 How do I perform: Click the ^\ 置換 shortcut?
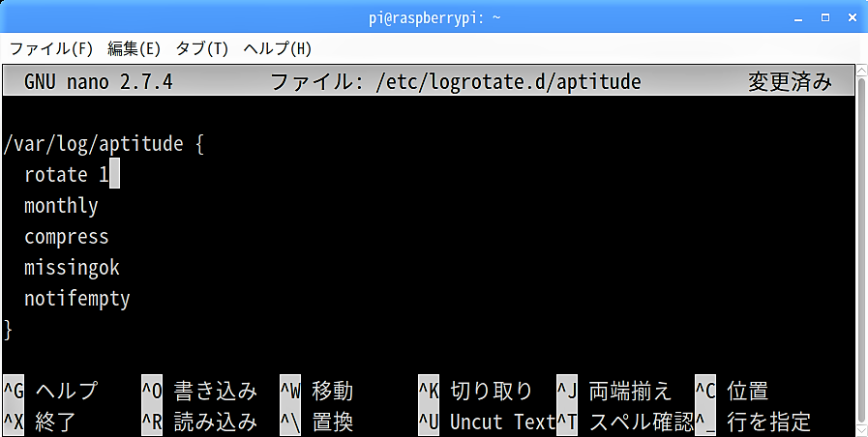(316, 422)
